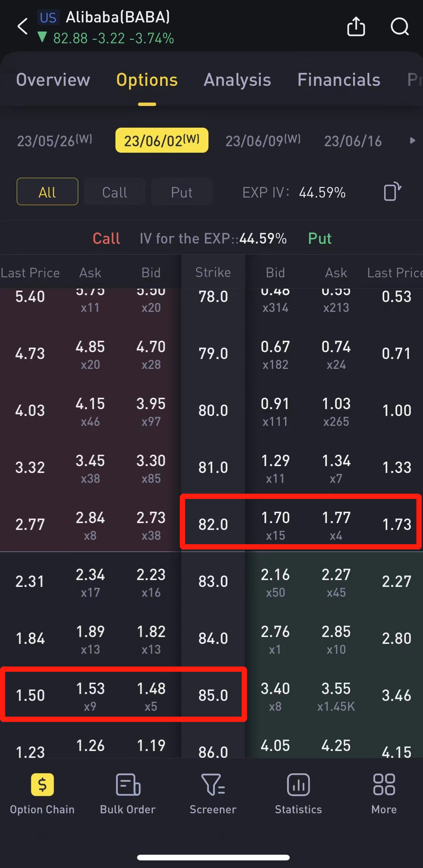Viewport: 423px width, 868px height.
Task: Switch to the Analysis tab
Action: click(x=237, y=80)
